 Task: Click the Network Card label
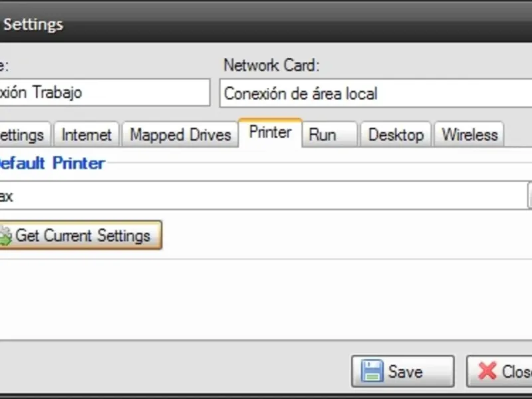271,65
